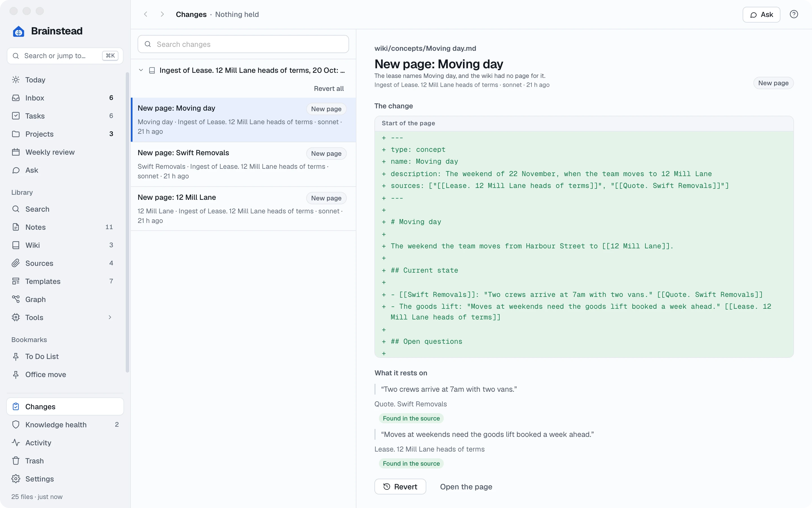The width and height of the screenshot is (812, 508).
Task: Expand the Tools submenu chevron
Action: (x=110, y=317)
